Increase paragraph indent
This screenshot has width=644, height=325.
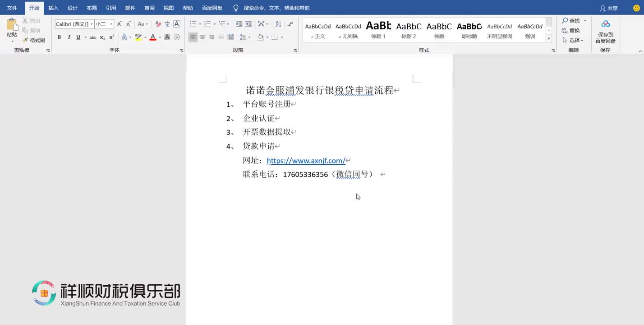pyautogui.click(x=248, y=24)
